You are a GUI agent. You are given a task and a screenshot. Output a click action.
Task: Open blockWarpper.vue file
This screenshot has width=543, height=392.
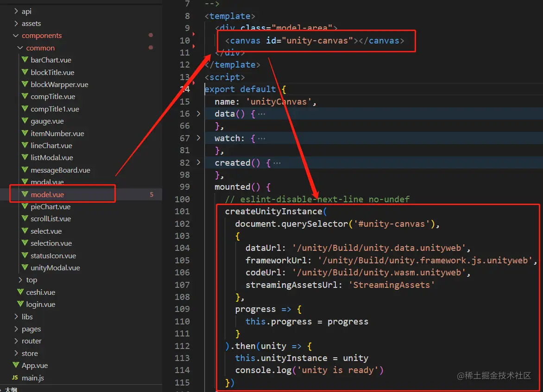point(59,84)
